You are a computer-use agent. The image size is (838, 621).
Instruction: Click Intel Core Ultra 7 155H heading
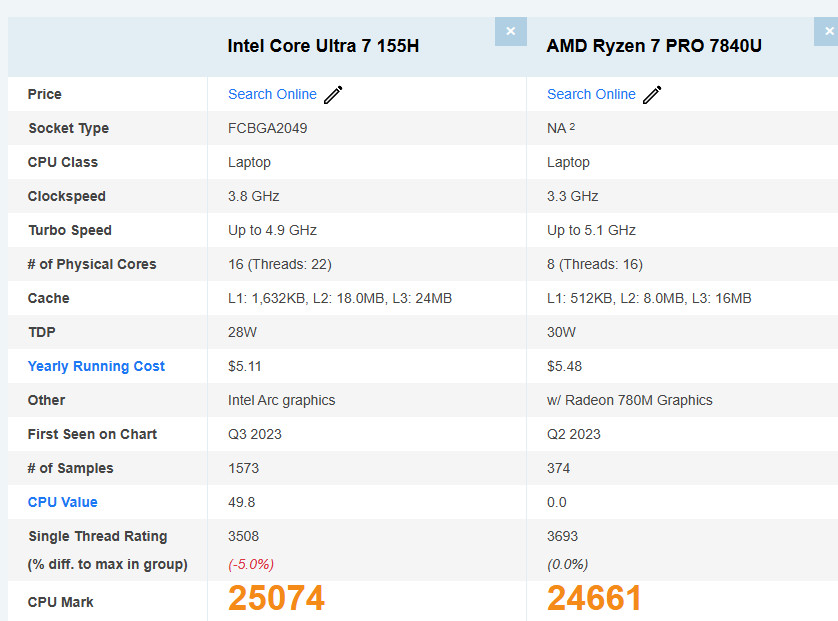click(323, 46)
